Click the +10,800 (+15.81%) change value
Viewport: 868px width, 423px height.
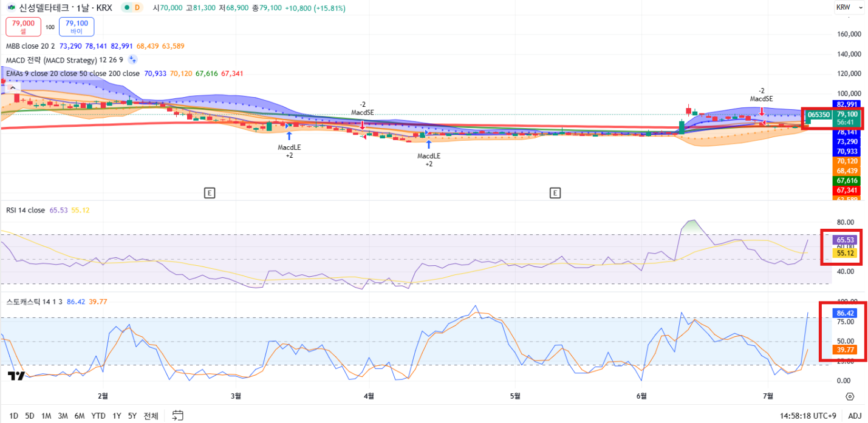tap(315, 8)
